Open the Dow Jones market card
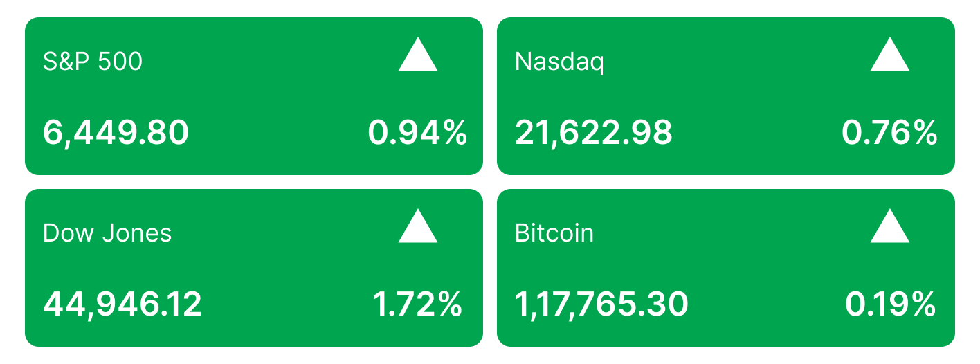This screenshot has height=364, width=980. 254,268
